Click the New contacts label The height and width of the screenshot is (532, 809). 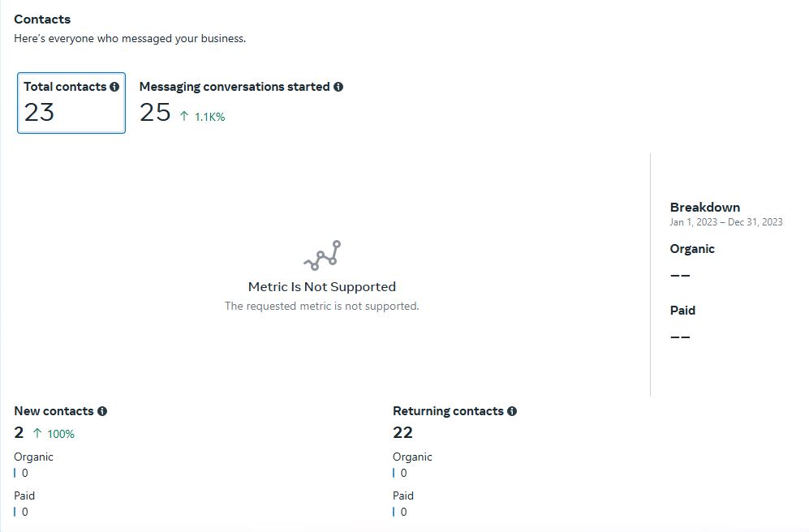click(54, 411)
